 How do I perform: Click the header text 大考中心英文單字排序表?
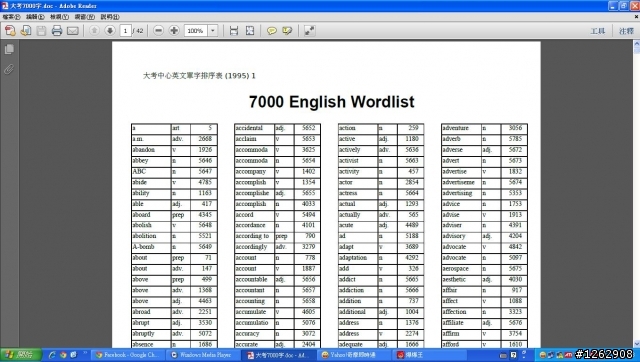point(183,76)
